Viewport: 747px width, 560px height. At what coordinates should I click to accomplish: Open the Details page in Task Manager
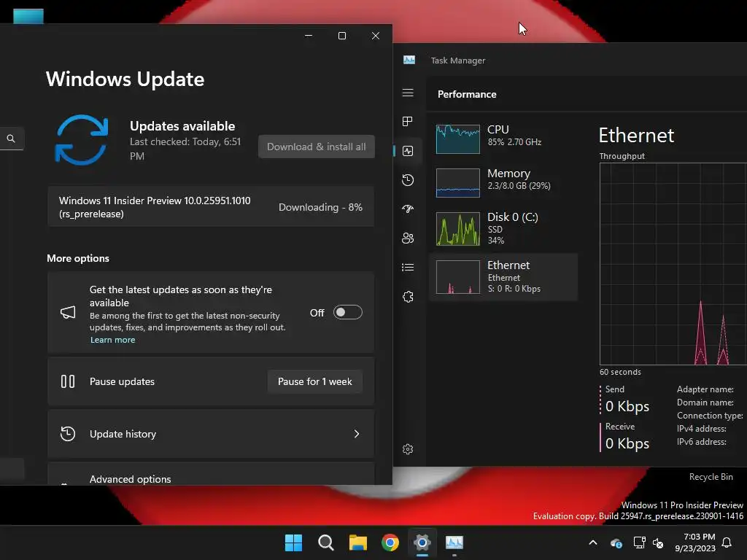pos(408,267)
